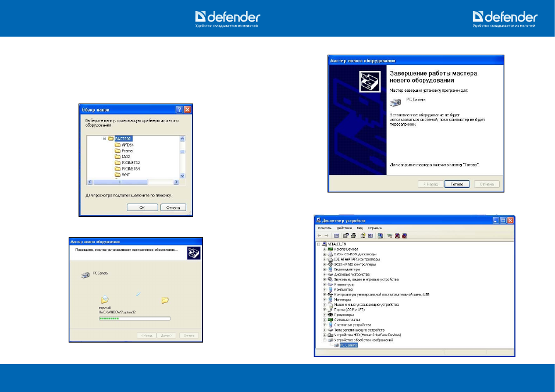Image resolution: width=555 pixels, height=392 pixels.
Task: Expand the USB controllers node
Action: tap(324, 294)
